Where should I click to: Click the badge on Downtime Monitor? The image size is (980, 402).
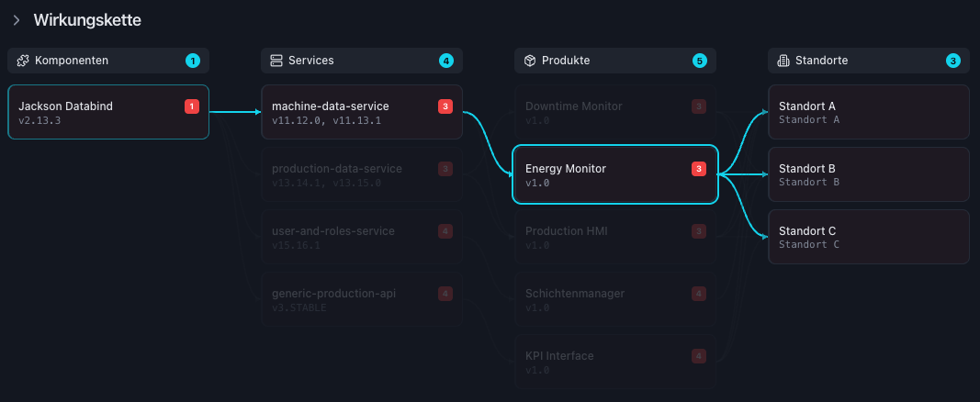tap(699, 106)
